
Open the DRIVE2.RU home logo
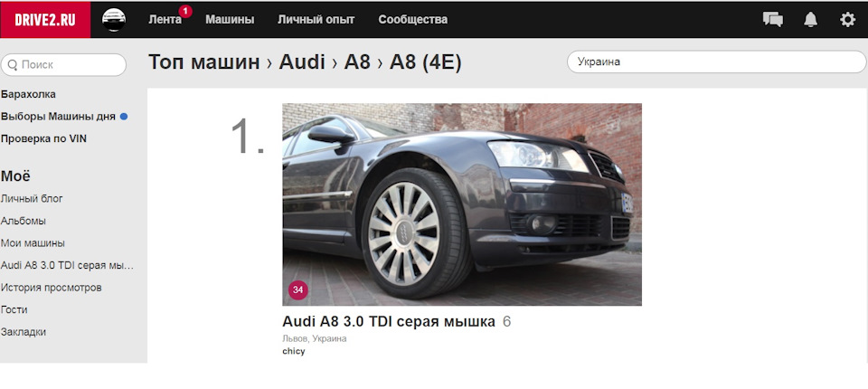[x=45, y=19]
